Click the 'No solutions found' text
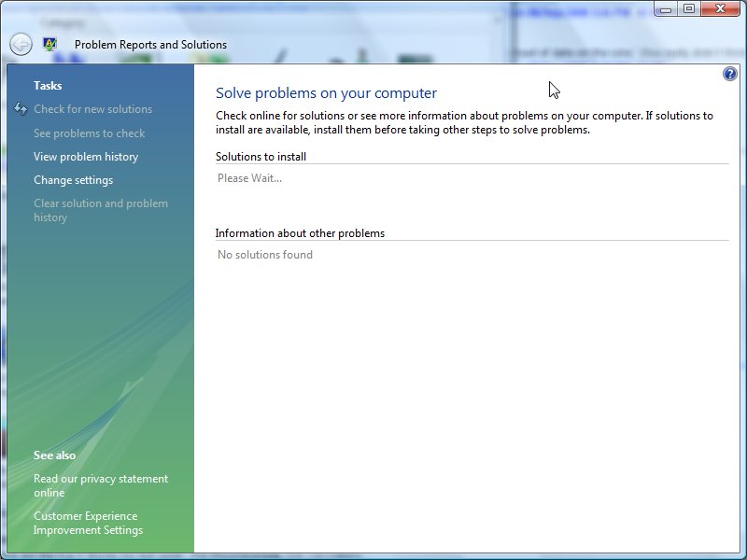747x560 pixels. (265, 255)
